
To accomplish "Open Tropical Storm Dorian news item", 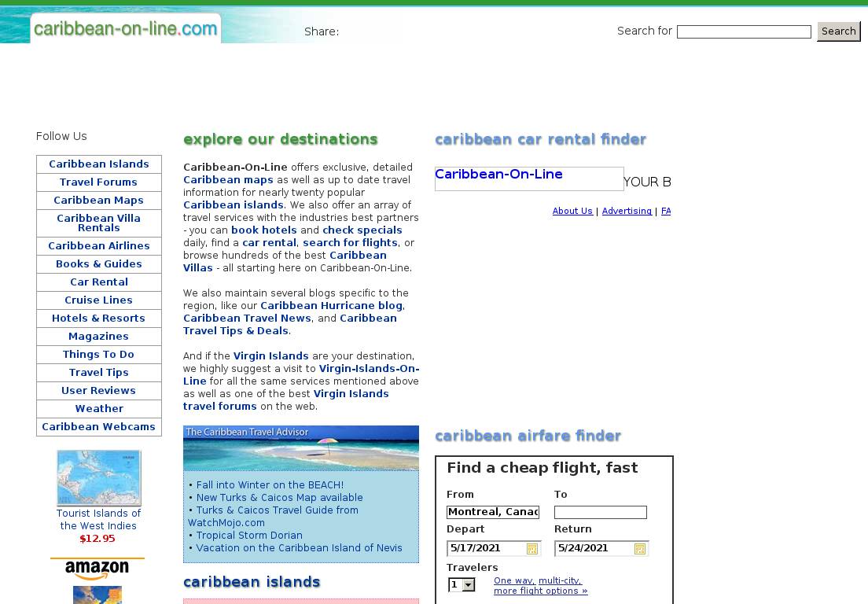I will 249,536.
